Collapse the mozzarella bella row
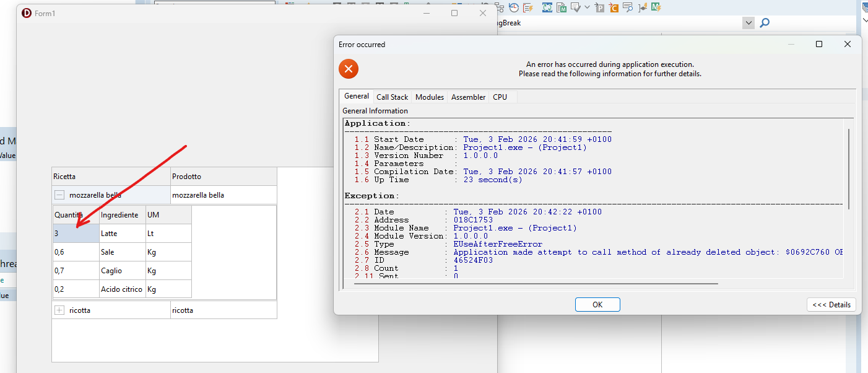The image size is (868, 373). coord(59,195)
